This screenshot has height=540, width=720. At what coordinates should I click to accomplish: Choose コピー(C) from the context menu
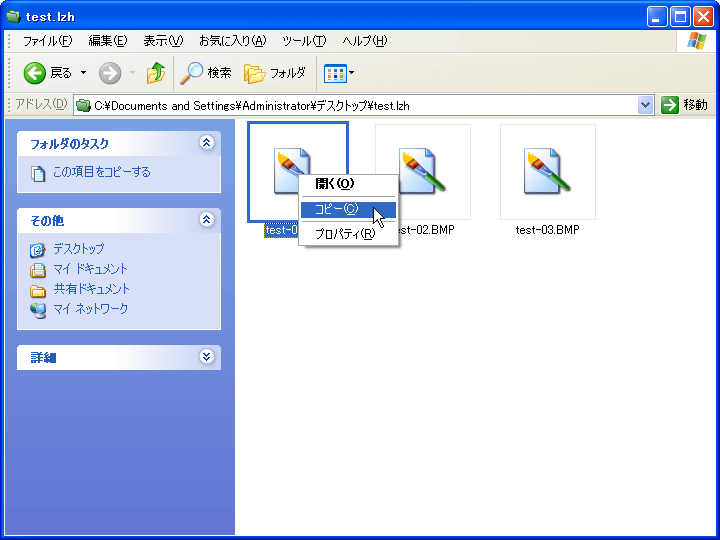click(336, 209)
